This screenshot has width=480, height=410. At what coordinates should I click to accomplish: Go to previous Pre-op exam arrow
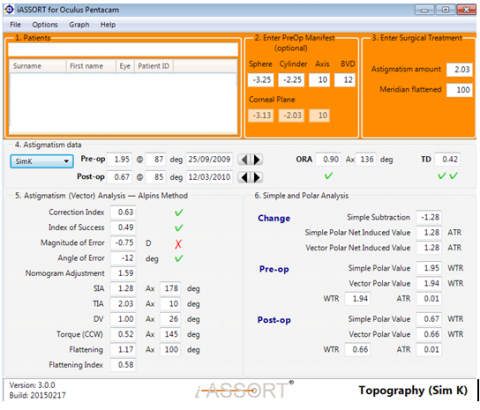point(244,160)
